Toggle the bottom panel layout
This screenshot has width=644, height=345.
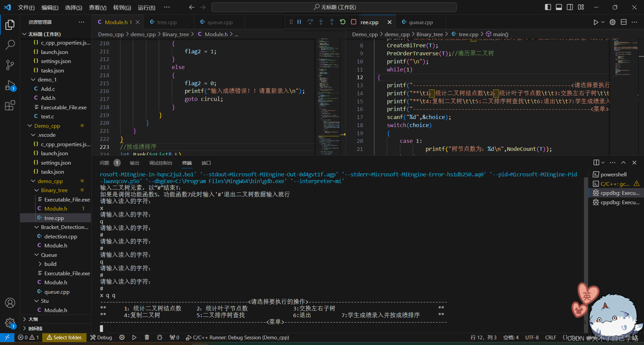point(559,7)
